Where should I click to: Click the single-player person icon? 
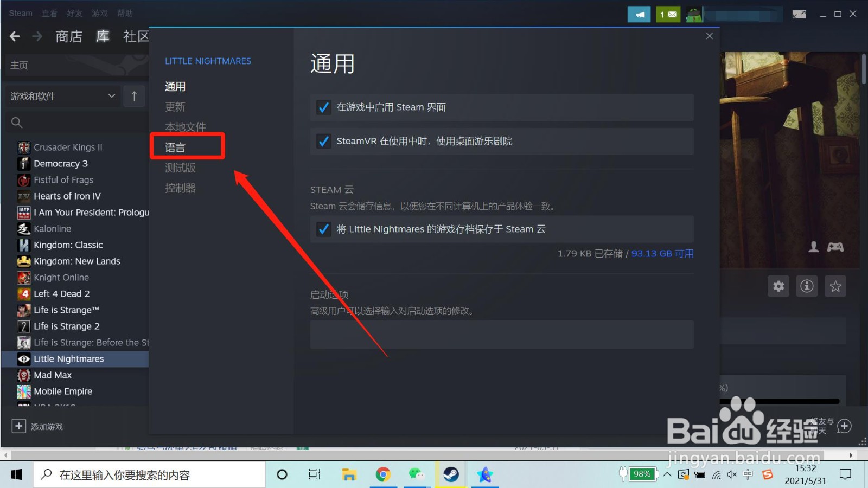point(814,247)
